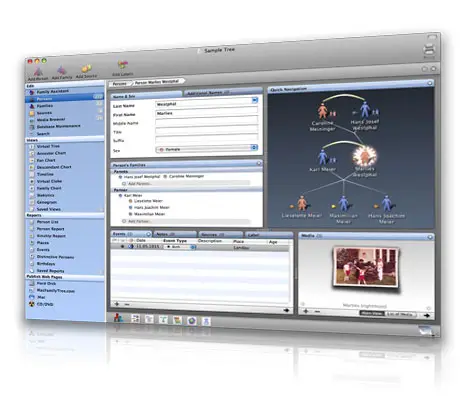Open the Event Type dropdown for Birth
This screenshot has height=400, width=470.
click(180, 247)
